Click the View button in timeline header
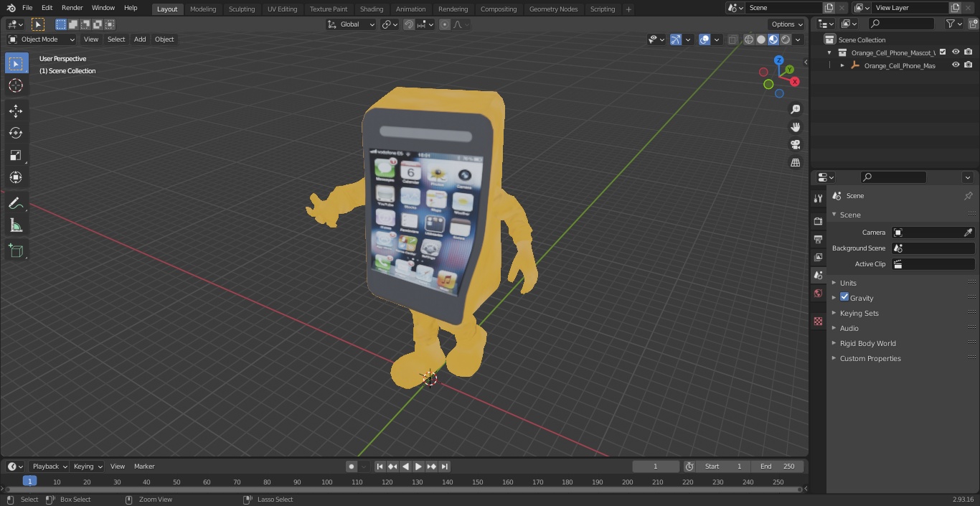Viewport: 980px width, 506px height. [118, 467]
